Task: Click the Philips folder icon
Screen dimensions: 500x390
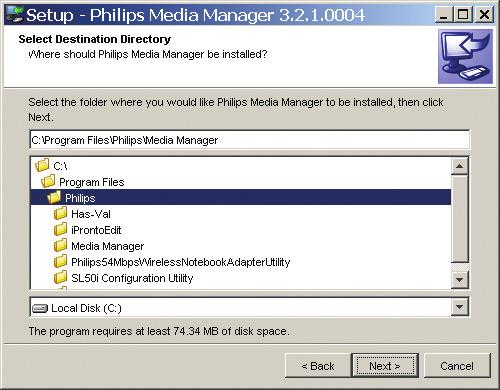Action: (54, 197)
